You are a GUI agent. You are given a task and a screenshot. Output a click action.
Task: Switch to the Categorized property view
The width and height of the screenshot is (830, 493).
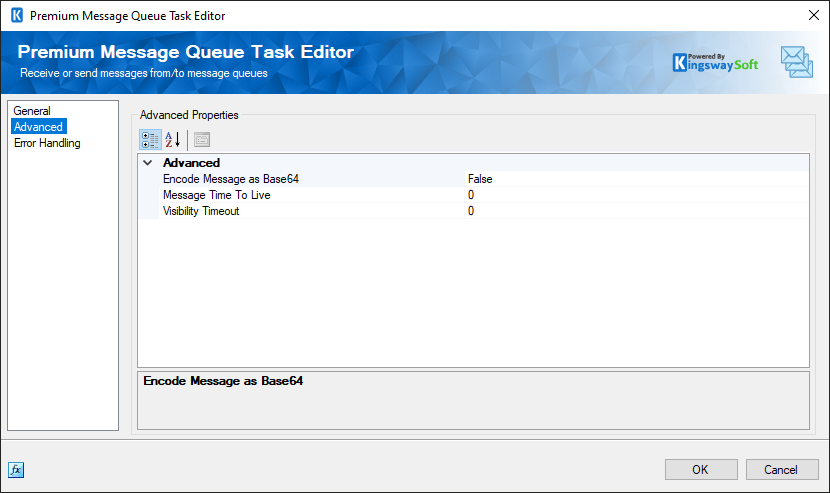pyautogui.click(x=150, y=140)
